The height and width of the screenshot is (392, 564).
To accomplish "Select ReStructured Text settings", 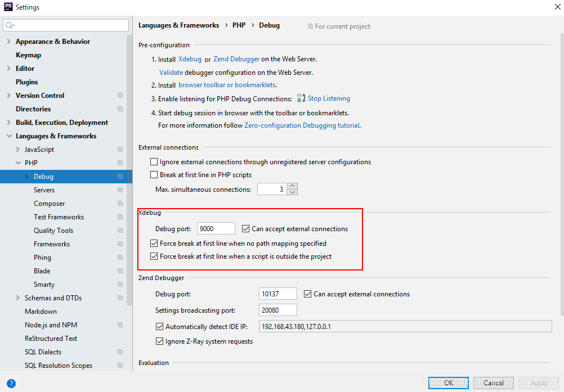I will (x=51, y=339).
